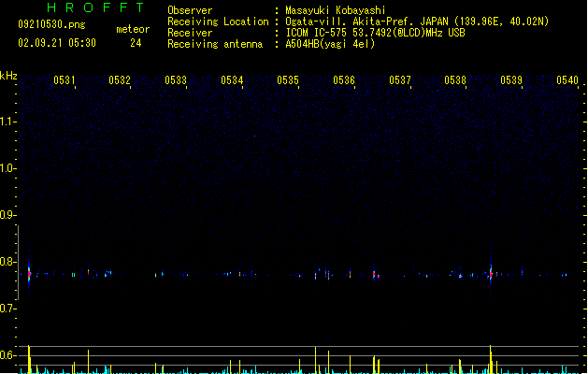588x374 pixels.
Task: Click the 0537 time marker
Action: 400,80
